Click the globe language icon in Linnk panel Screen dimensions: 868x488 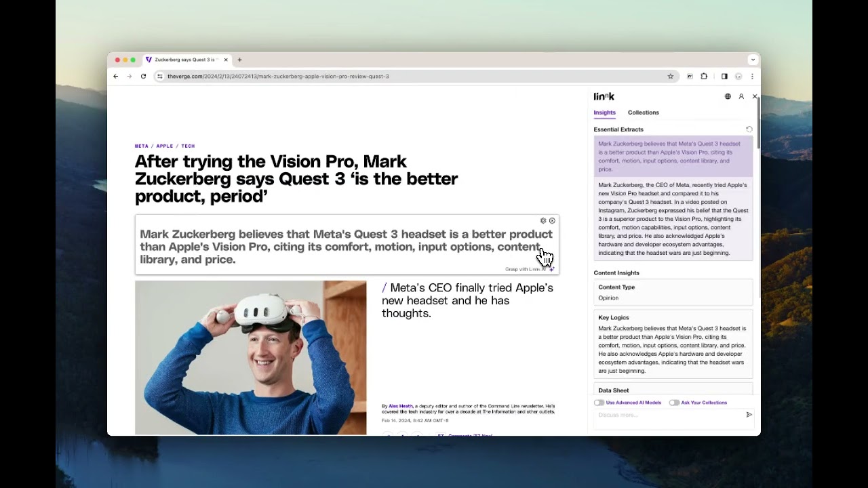(x=728, y=97)
